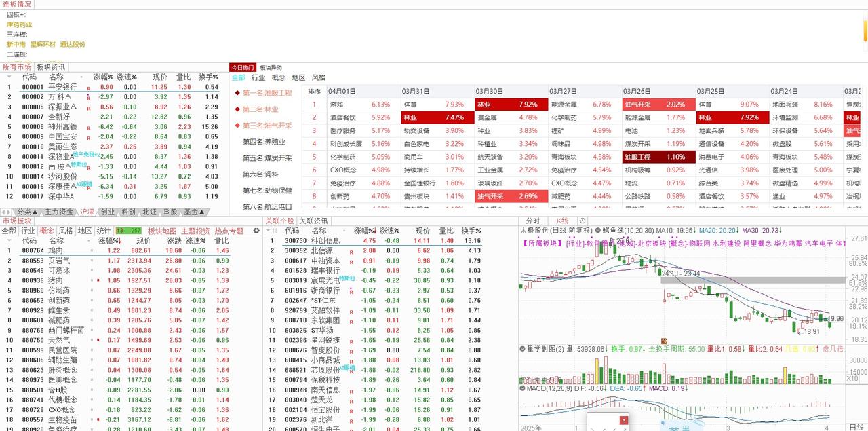Switch to 所有市场 tab
Viewport: 868px width, 431px height.
(x=17, y=67)
